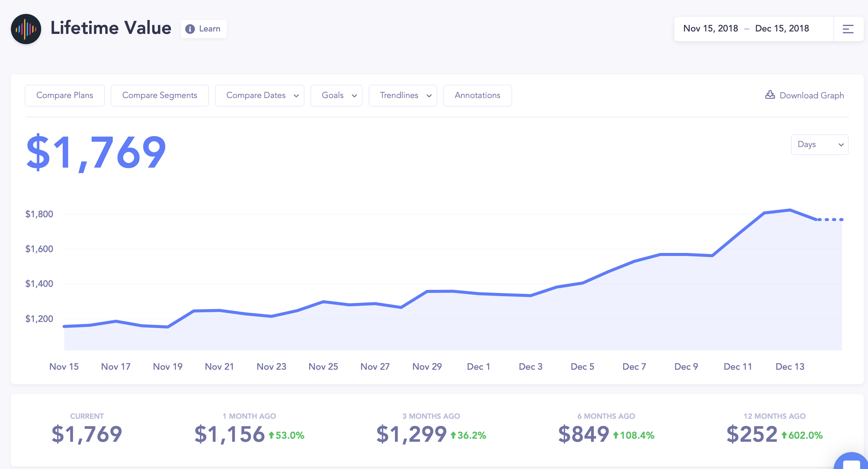Image resolution: width=868 pixels, height=469 pixels.
Task: Expand the Trendlines dropdown
Action: 403,96
